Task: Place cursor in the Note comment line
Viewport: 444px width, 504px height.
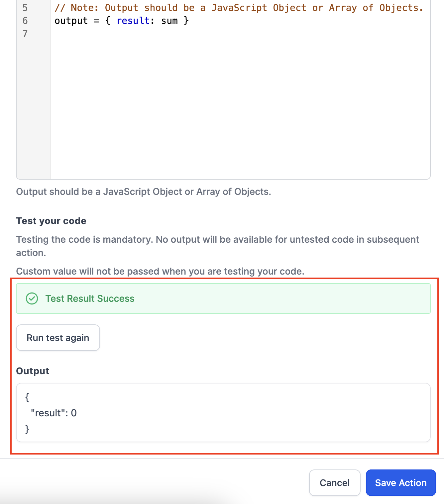Action: coord(239,8)
